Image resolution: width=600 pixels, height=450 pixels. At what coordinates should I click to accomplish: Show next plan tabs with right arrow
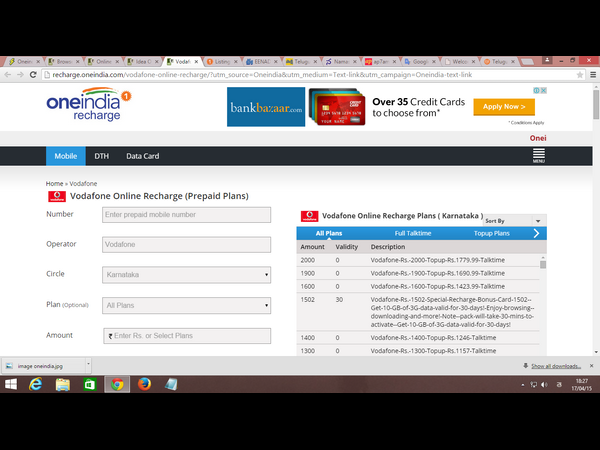point(537,233)
